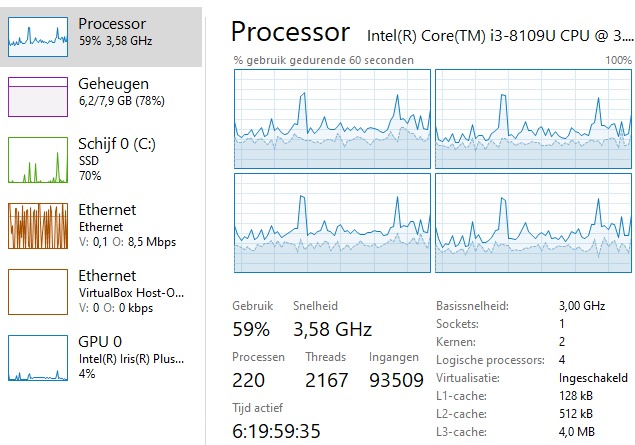
Task: Click the Virtualisatie Ingeschakeld status
Action: [593, 380]
